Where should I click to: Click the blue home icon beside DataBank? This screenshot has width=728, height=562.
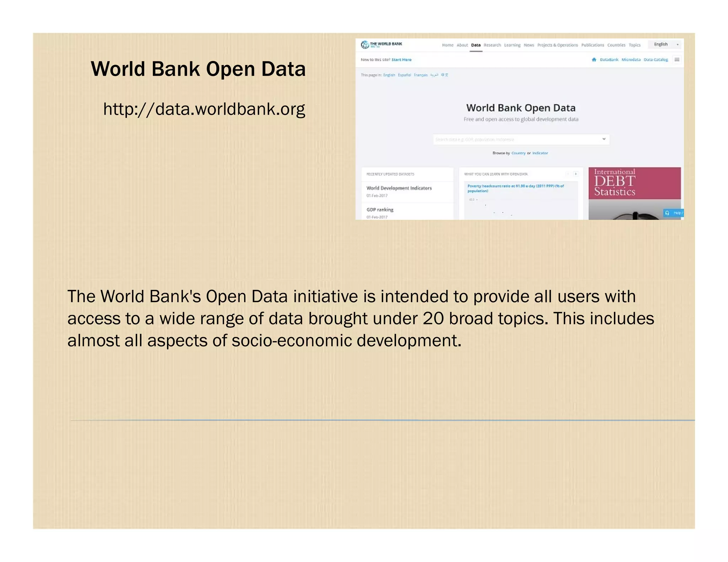[594, 60]
